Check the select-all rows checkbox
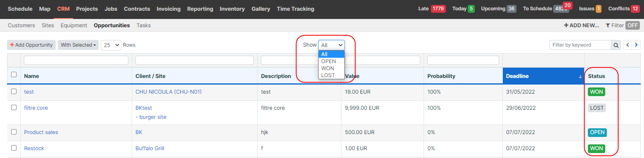This screenshot has height=158, width=644. (14, 75)
